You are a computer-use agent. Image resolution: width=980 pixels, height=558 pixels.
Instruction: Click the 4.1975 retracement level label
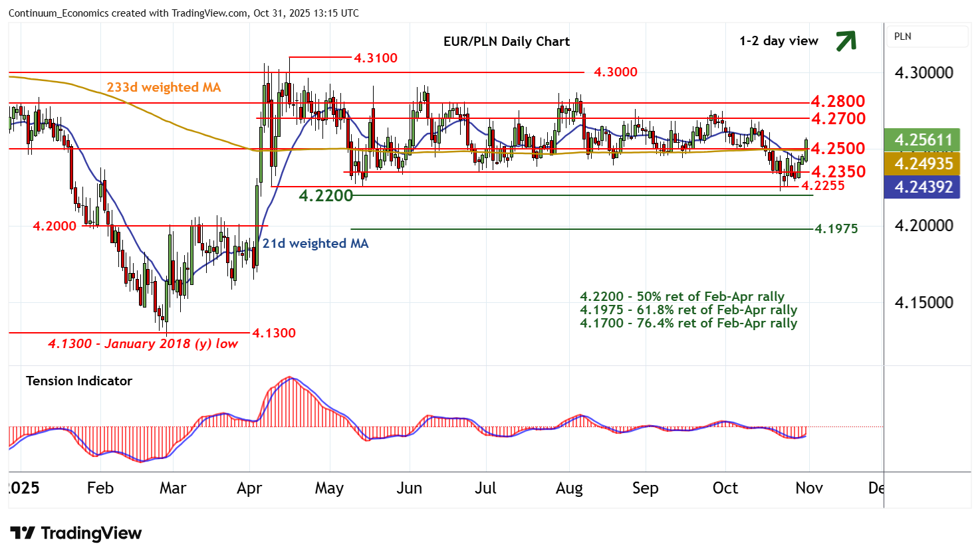pyautogui.click(x=836, y=229)
